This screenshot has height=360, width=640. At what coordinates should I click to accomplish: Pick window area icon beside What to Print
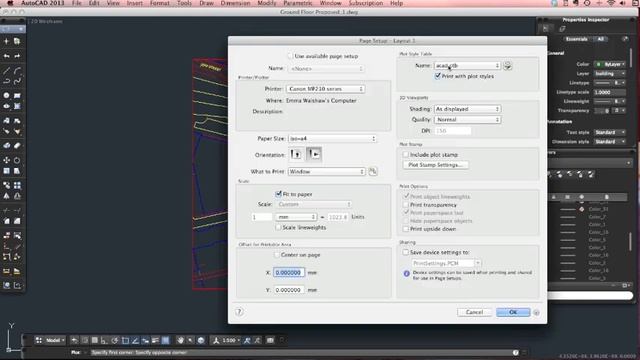373,171
